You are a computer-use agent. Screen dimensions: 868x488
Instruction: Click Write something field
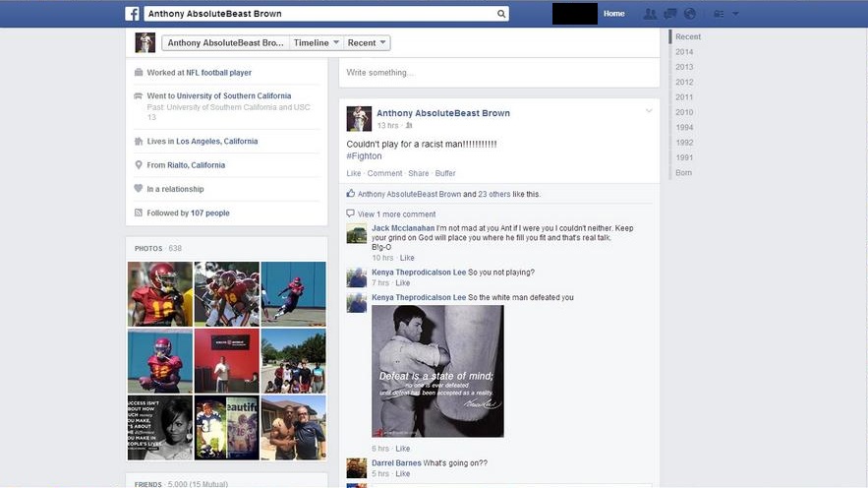(498, 73)
